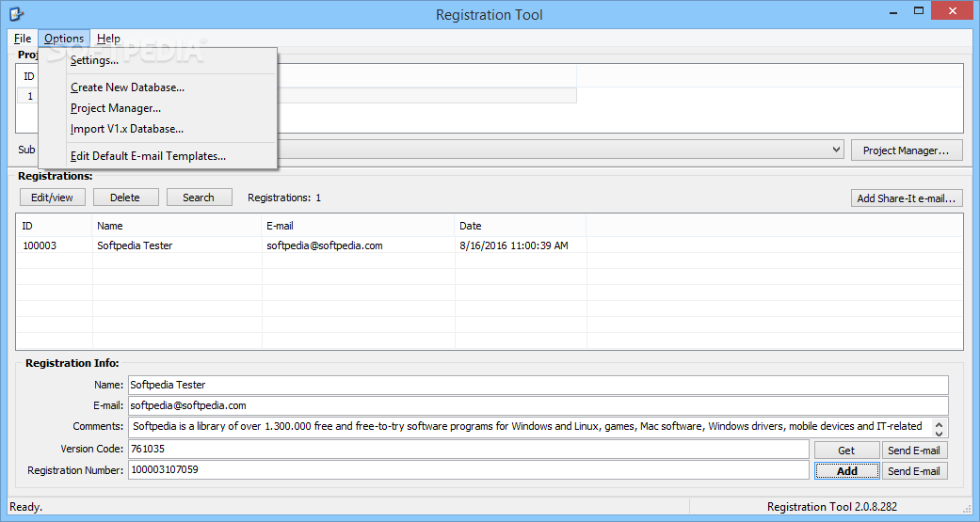980x522 pixels.
Task: Click the Registration Tool app icon in title bar
Action: pyautogui.click(x=16, y=13)
